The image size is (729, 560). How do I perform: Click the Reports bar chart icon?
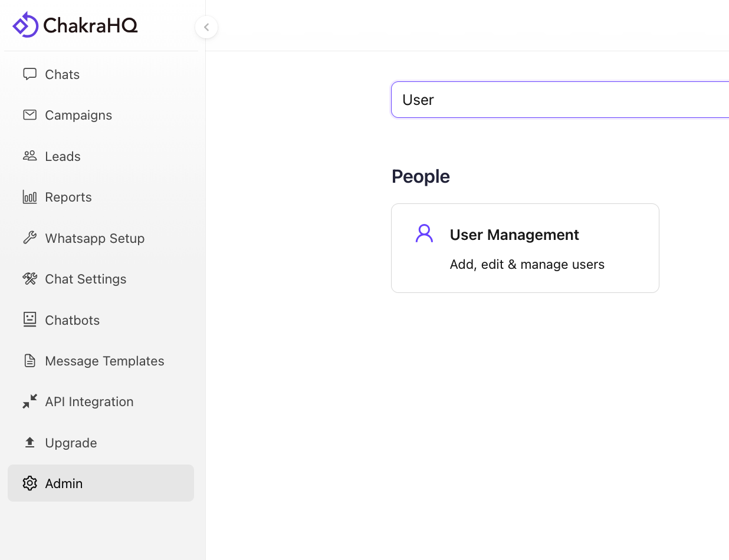point(30,197)
